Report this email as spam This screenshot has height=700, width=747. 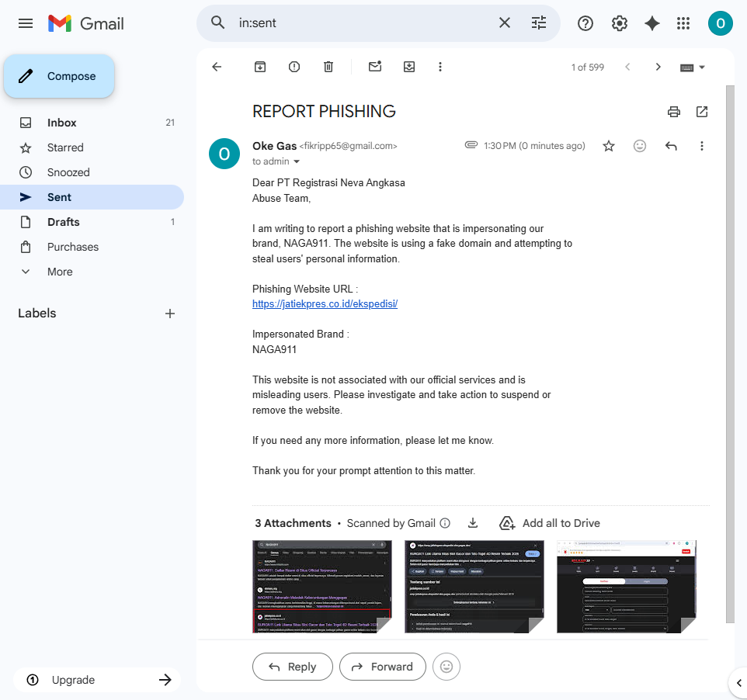(x=294, y=67)
